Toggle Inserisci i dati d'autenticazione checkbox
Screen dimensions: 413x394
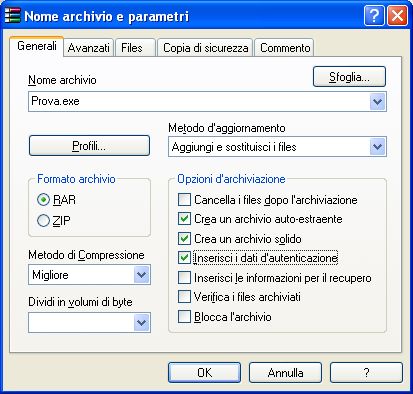[184, 258]
